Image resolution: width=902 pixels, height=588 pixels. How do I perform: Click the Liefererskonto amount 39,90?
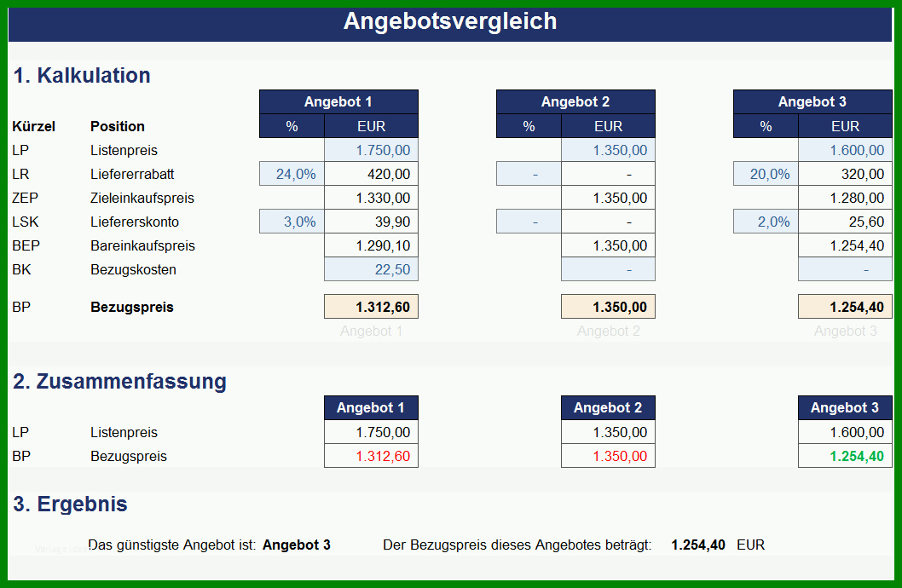[371, 222]
